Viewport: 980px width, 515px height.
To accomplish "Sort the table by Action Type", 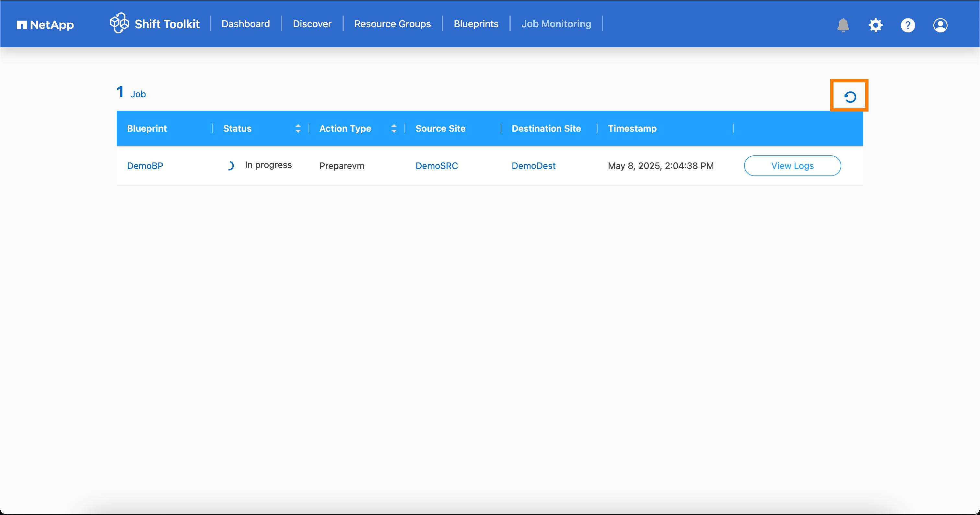I will click(x=394, y=128).
